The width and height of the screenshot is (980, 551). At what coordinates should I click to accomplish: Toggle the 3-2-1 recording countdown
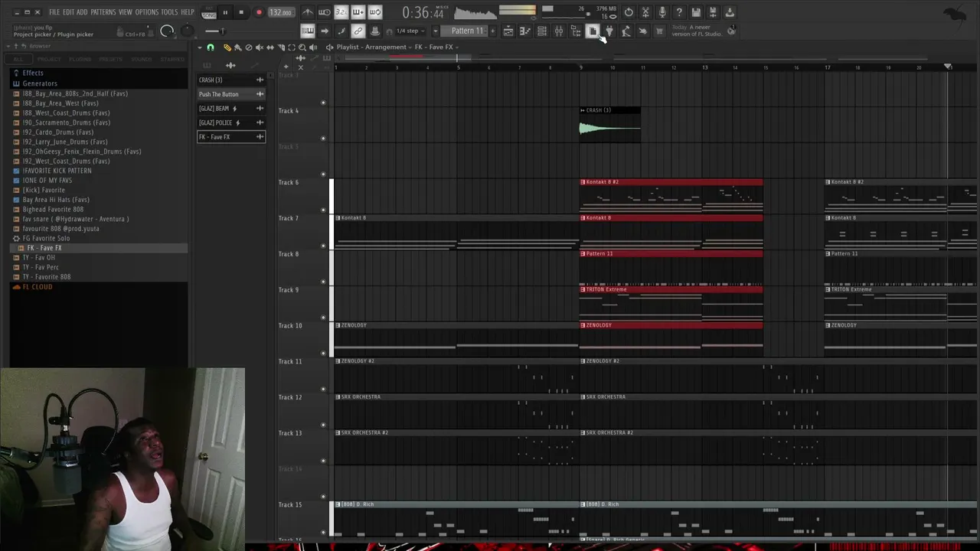pyautogui.click(x=341, y=12)
